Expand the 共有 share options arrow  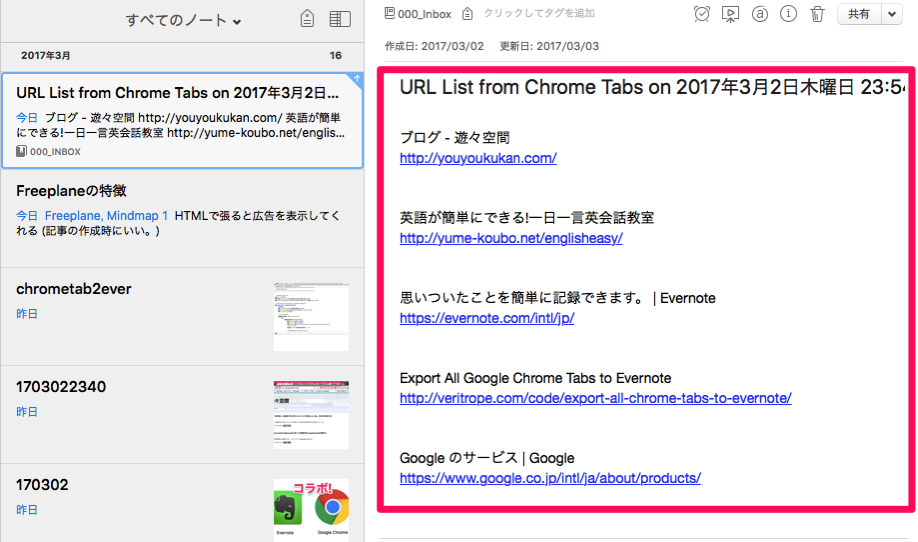[892, 14]
